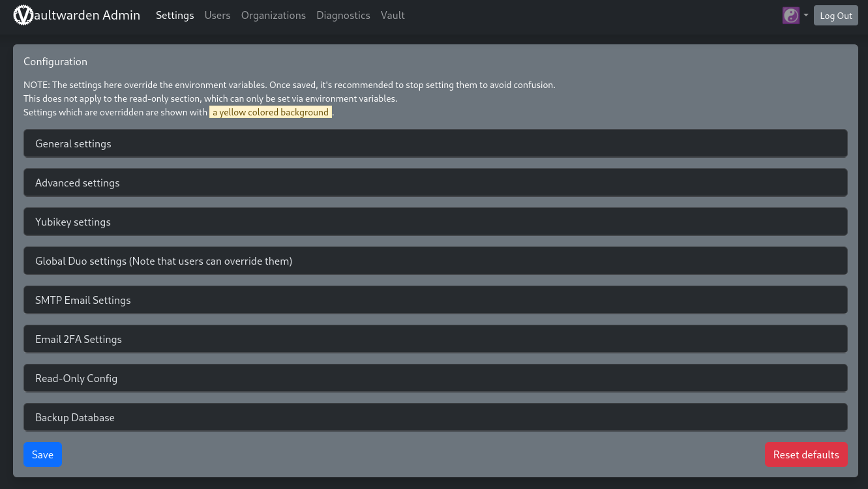This screenshot has height=489, width=868.
Task: Expand the Global Duo settings section
Action: (164, 261)
